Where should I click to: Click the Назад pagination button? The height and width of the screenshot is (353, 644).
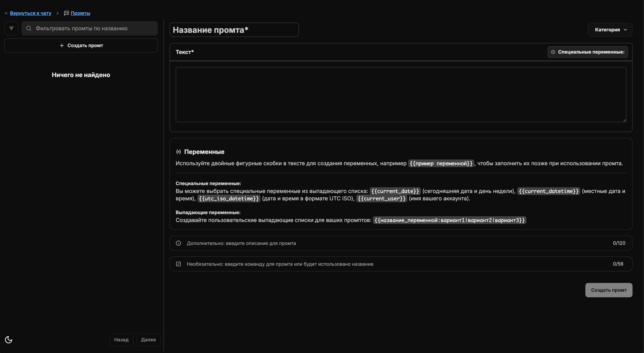(x=121, y=340)
